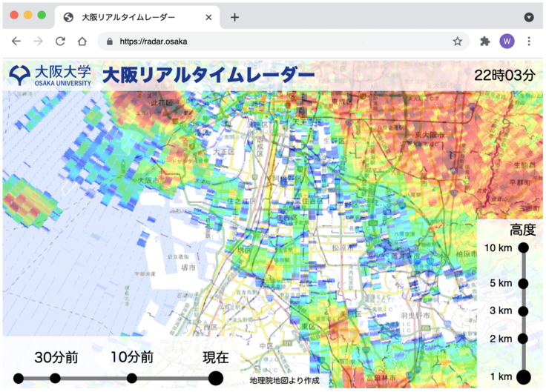Select the 5 km altitude point
Image resolution: width=546 pixels, height=392 pixels.
pyautogui.click(x=523, y=283)
